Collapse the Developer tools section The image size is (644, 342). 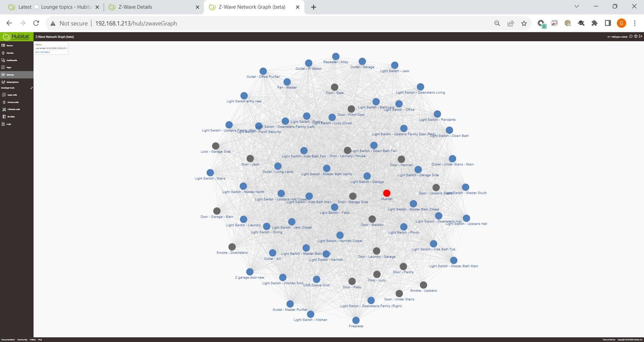pos(32,88)
